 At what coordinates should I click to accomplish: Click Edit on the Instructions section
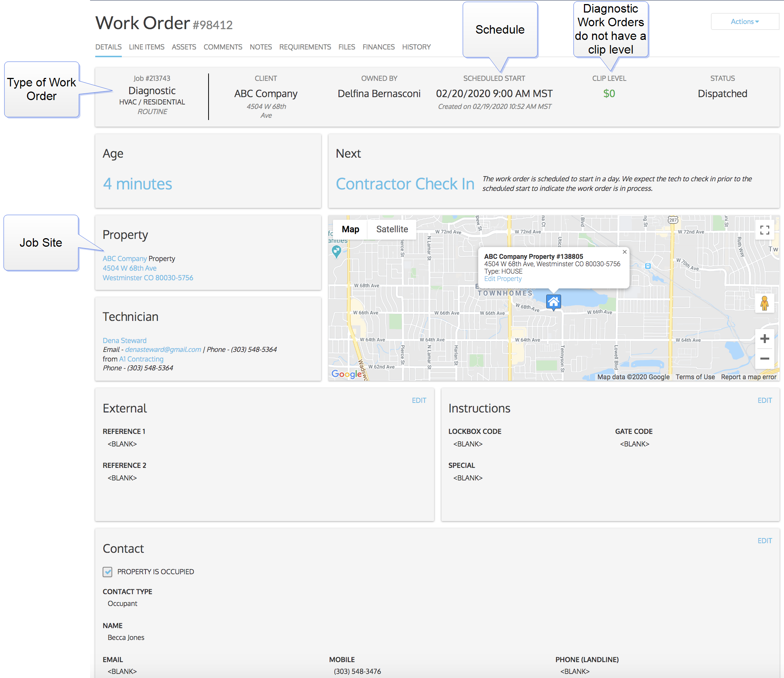coord(764,401)
